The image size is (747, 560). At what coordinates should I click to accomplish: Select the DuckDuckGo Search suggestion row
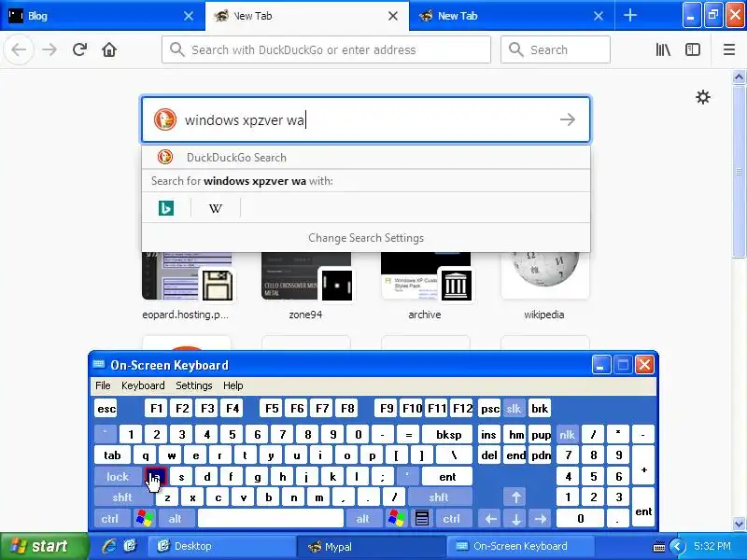pos(366,157)
